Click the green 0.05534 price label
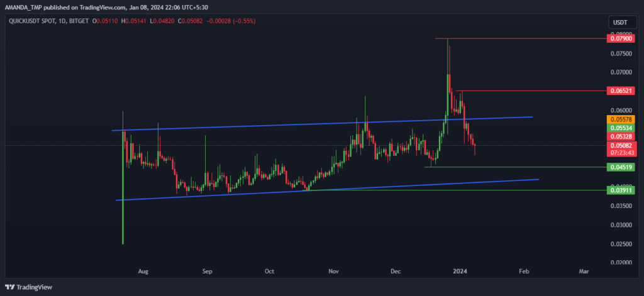 click(621, 128)
